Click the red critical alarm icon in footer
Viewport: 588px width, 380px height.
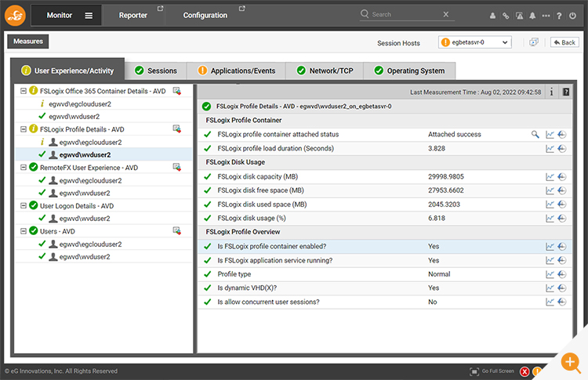click(524, 371)
